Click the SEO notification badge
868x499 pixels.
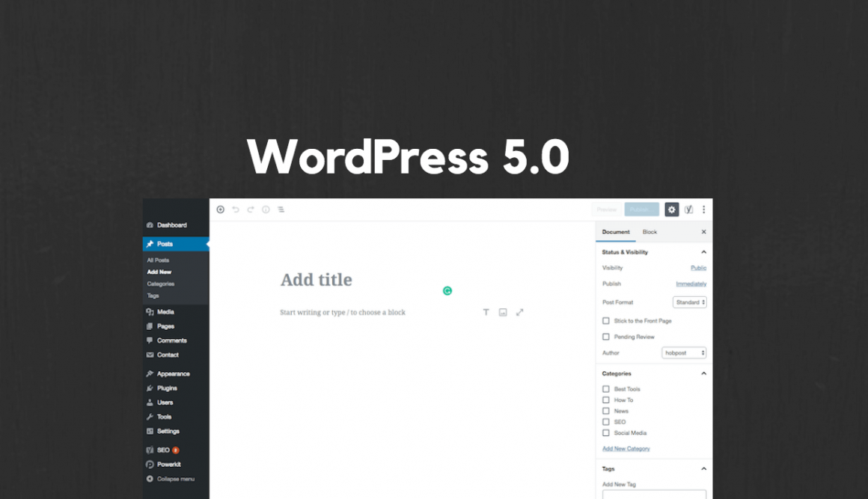coord(176,450)
